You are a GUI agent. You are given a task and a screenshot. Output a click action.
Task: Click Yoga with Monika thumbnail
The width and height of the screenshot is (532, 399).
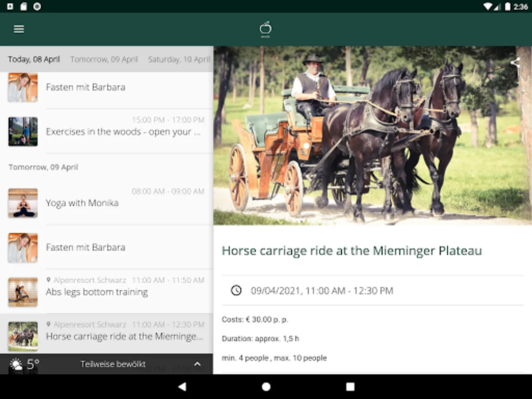pos(23,203)
